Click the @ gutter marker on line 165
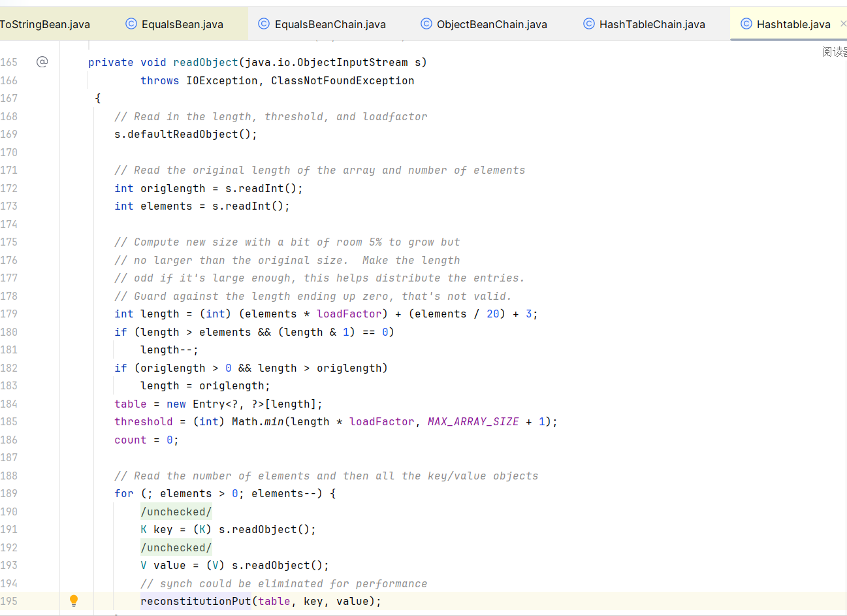The height and width of the screenshot is (616, 847). 42,61
